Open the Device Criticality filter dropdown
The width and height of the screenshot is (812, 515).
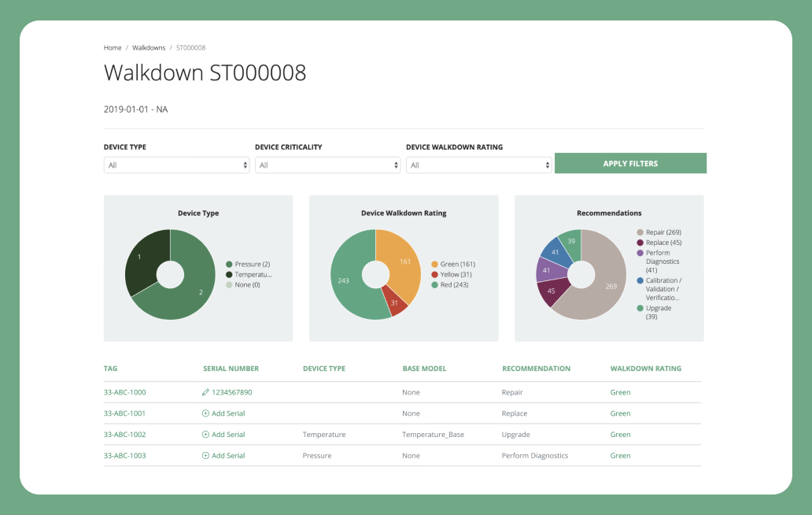pos(327,165)
